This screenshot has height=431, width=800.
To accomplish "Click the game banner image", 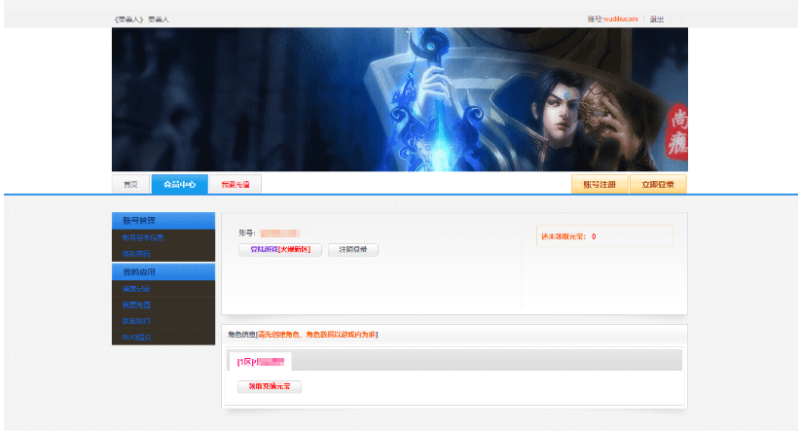I will tap(400, 99).
